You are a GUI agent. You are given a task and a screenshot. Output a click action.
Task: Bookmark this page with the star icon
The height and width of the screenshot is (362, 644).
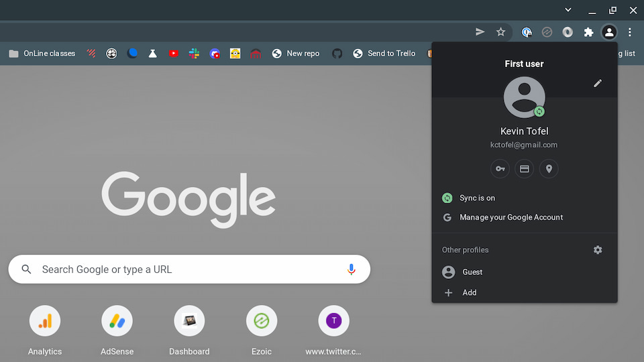click(x=500, y=32)
